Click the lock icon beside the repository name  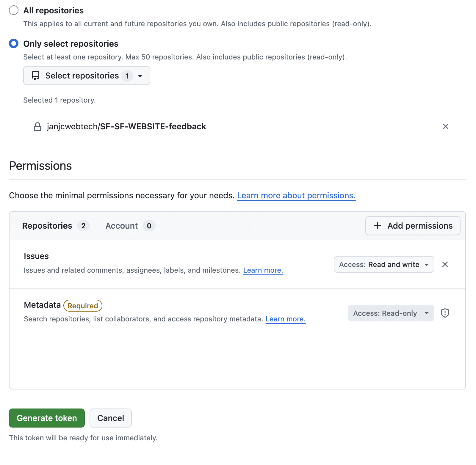tap(37, 127)
